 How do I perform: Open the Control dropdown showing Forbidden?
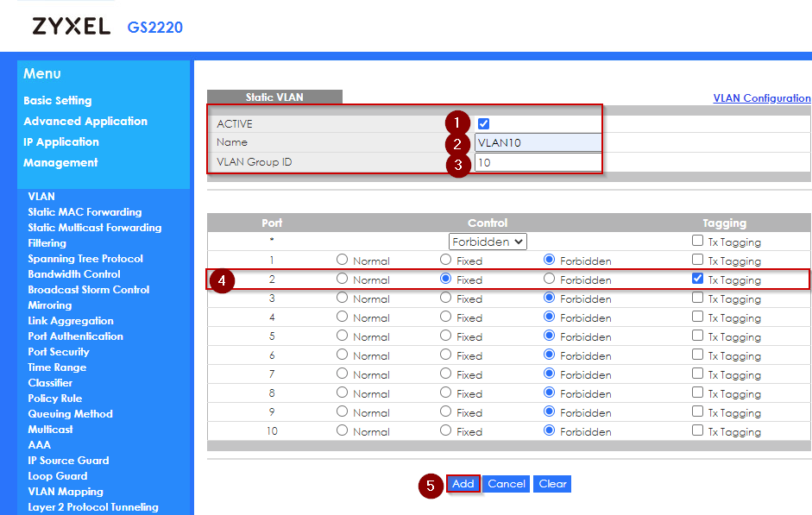point(488,242)
